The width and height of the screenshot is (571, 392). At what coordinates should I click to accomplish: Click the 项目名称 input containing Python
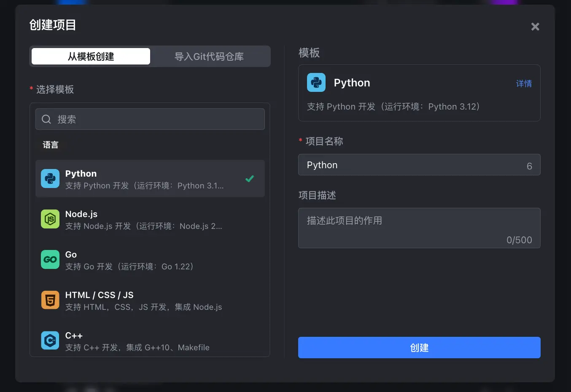coord(419,165)
